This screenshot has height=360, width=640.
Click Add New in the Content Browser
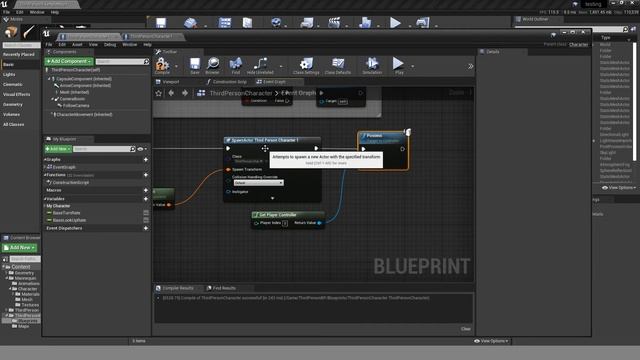point(20,248)
